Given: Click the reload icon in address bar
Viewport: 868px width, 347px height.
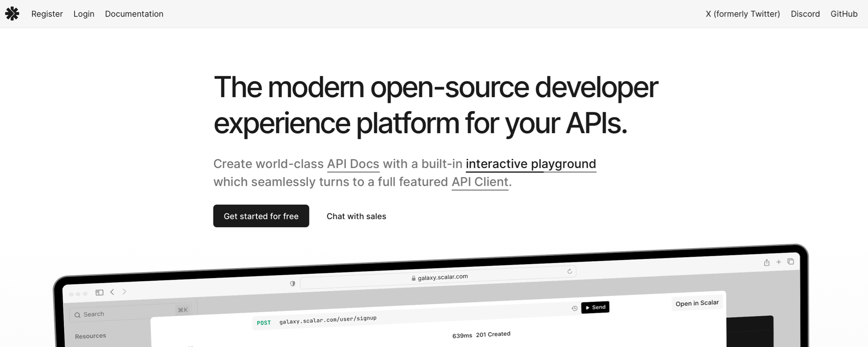Looking at the screenshot, I should click(569, 272).
